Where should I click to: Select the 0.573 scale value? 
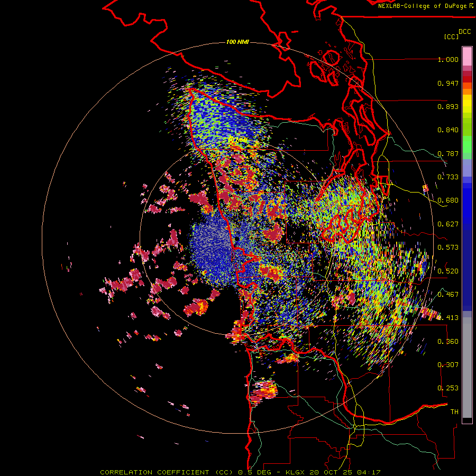click(448, 248)
